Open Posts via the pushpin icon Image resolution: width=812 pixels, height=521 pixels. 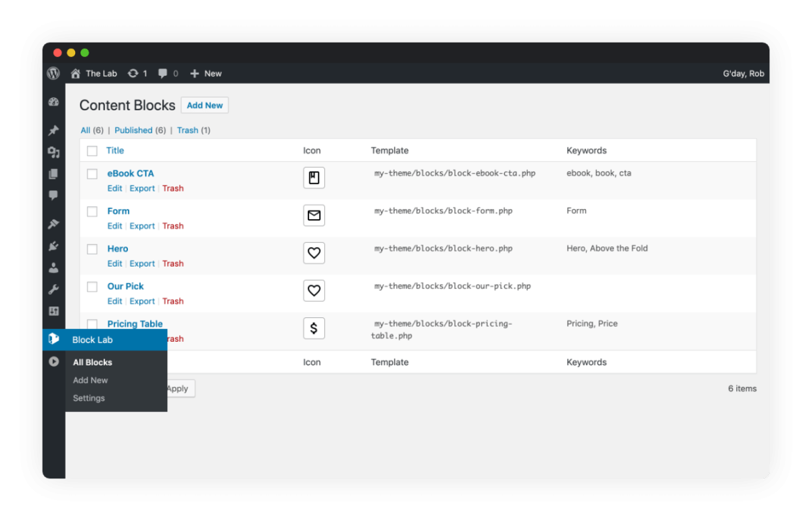(x=53, y=131)
